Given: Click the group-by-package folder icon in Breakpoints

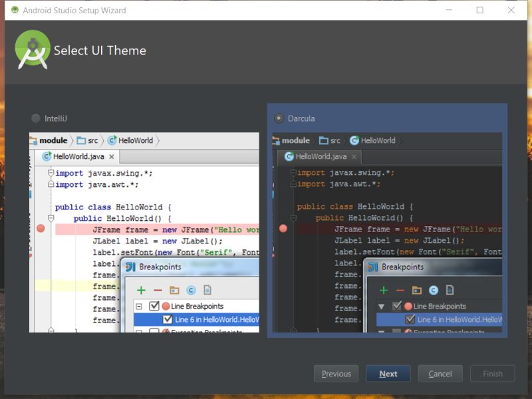Looking at the screenshot, I should 174,290.
